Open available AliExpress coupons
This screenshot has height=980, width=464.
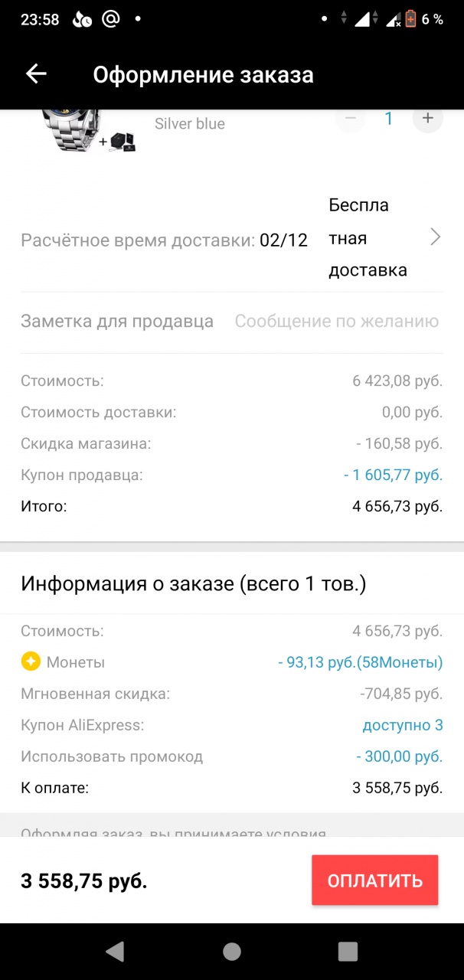click(x=402, y=725)
